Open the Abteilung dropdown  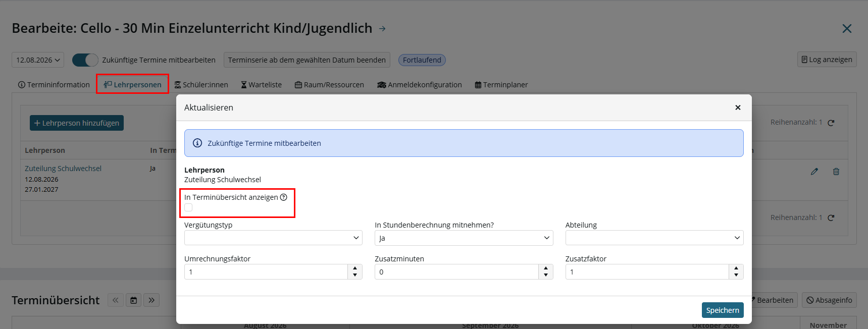[654, 238]
